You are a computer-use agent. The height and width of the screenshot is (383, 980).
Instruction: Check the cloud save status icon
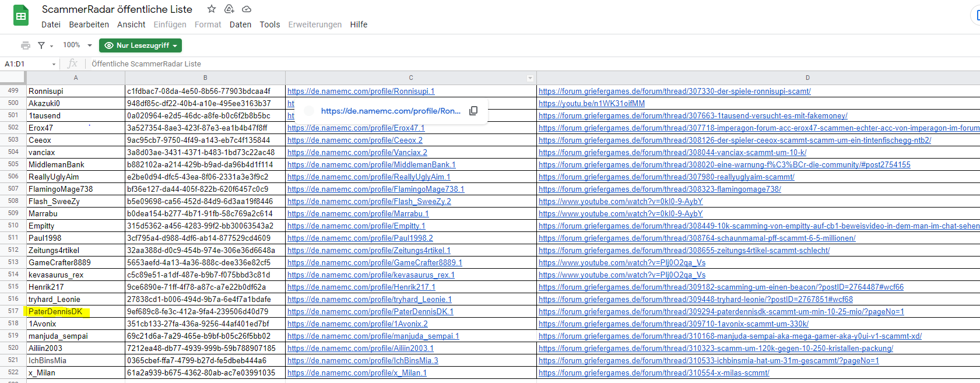(247, 9)
